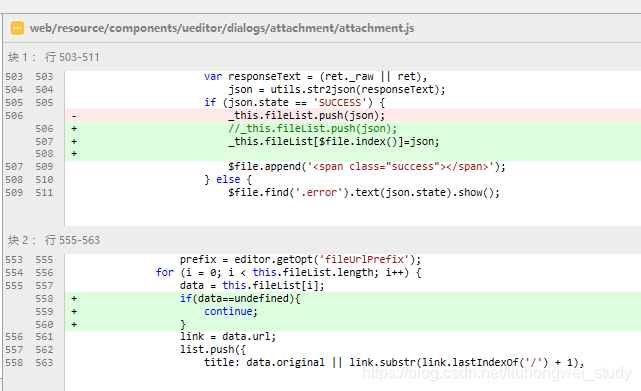Click added line 'if(data==undefined){'
Image resolution: width=641 pixels, height=391 pixels.
(x=240, y=299)
